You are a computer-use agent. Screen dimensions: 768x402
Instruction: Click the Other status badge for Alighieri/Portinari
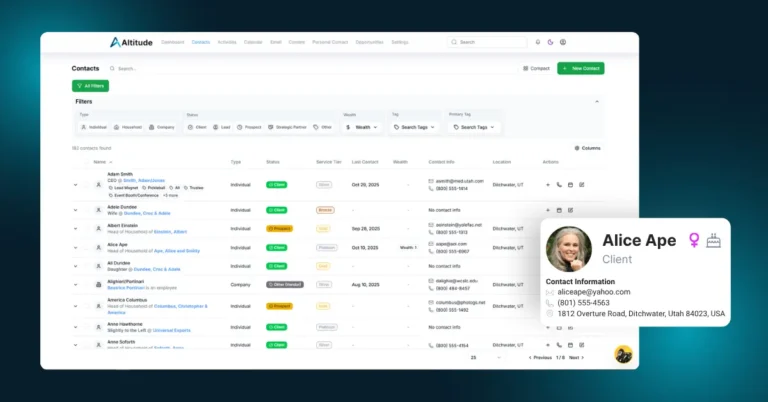[x=285, y=284]
